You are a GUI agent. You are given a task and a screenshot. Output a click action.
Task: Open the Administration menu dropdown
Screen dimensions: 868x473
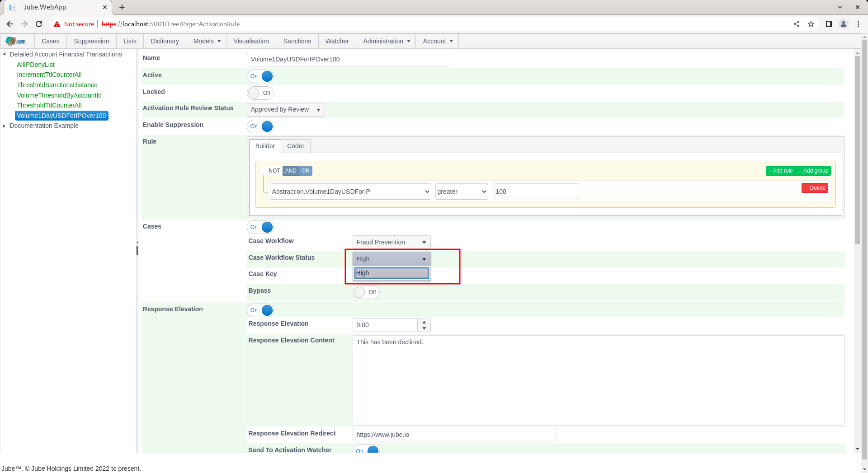coord(386,41)
